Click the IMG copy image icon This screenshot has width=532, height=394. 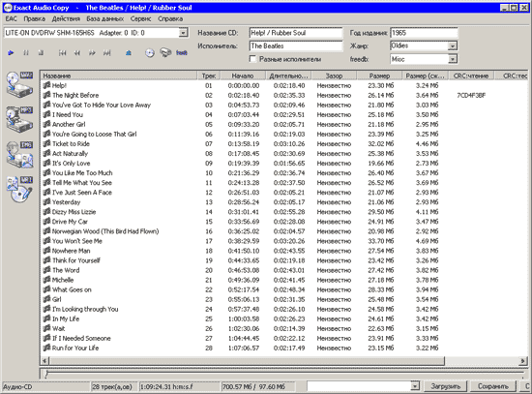[x=19, y=155]
